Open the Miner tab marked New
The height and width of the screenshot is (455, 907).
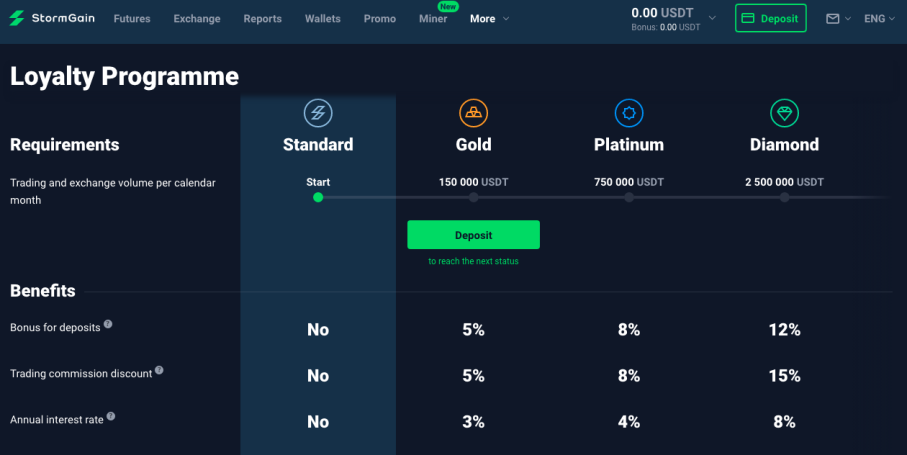coord(433,19)
